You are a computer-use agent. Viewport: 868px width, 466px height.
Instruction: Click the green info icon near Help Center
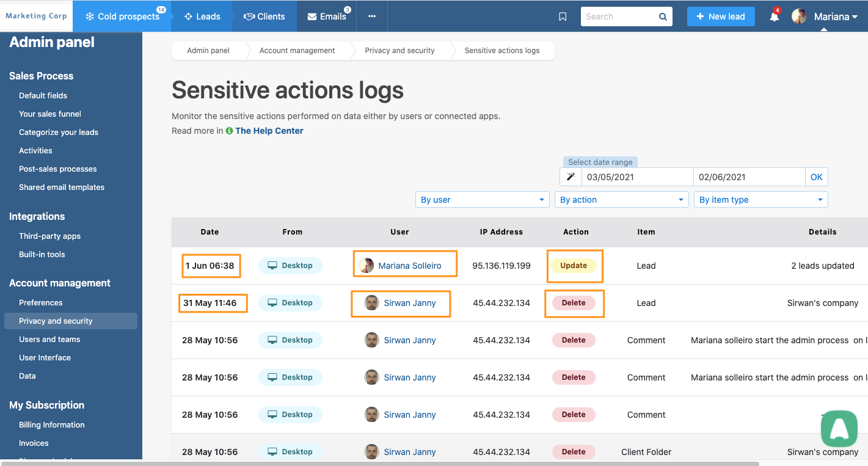(229, 130)
